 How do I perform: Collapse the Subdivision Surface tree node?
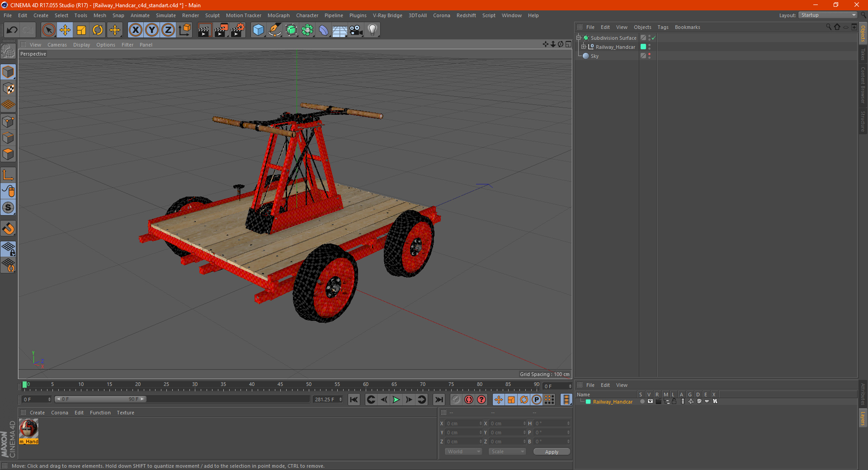tap(579, 38)
